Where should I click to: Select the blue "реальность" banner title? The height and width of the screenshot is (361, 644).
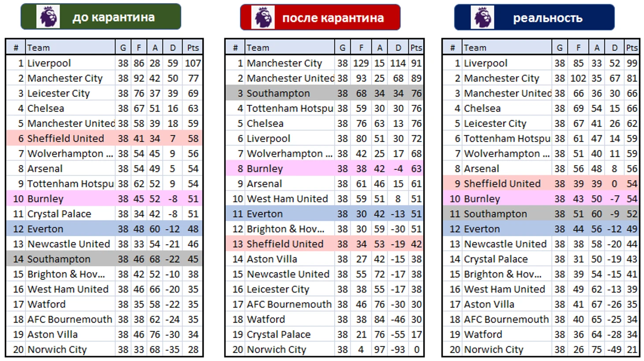pyautogui.click(x=547, y=18)
